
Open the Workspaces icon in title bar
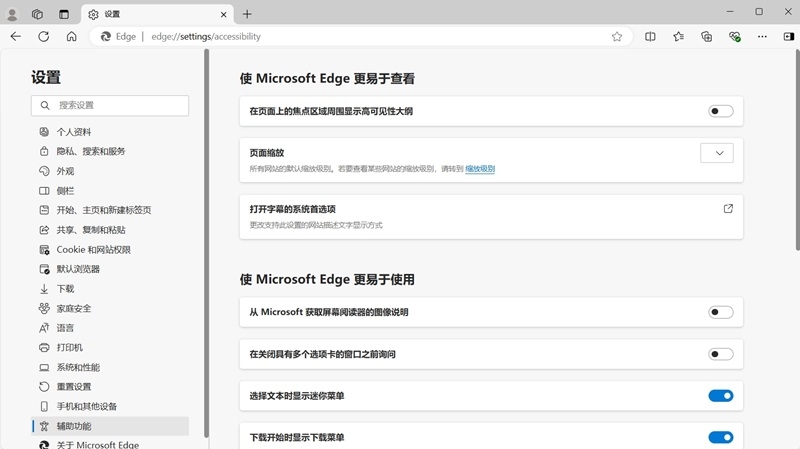click(x=37, y=14)
